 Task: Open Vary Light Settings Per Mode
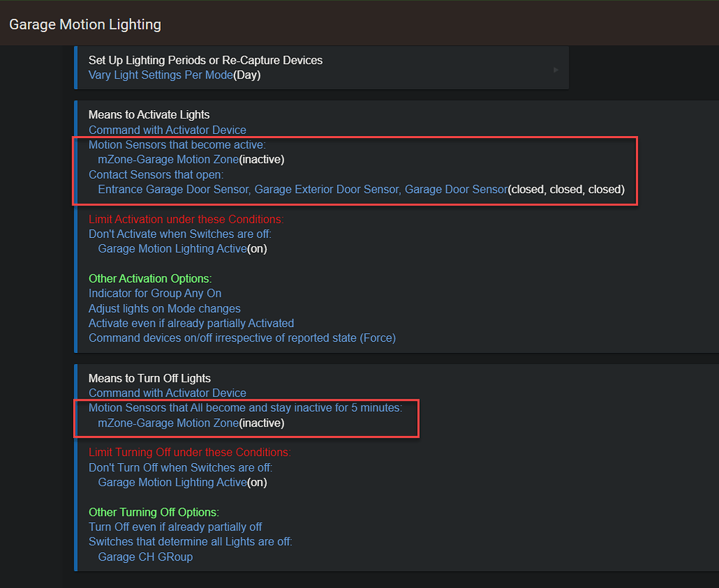(160, 75)
